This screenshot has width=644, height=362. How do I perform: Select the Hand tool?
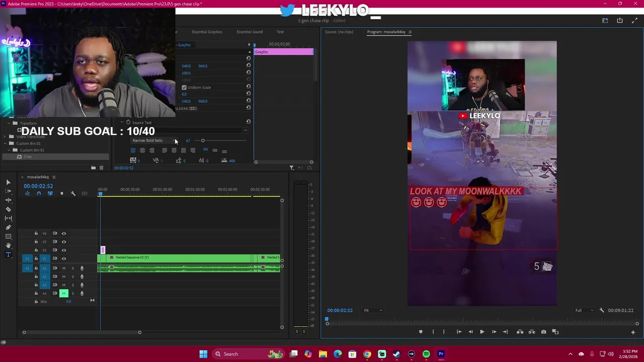coord(8,245)
